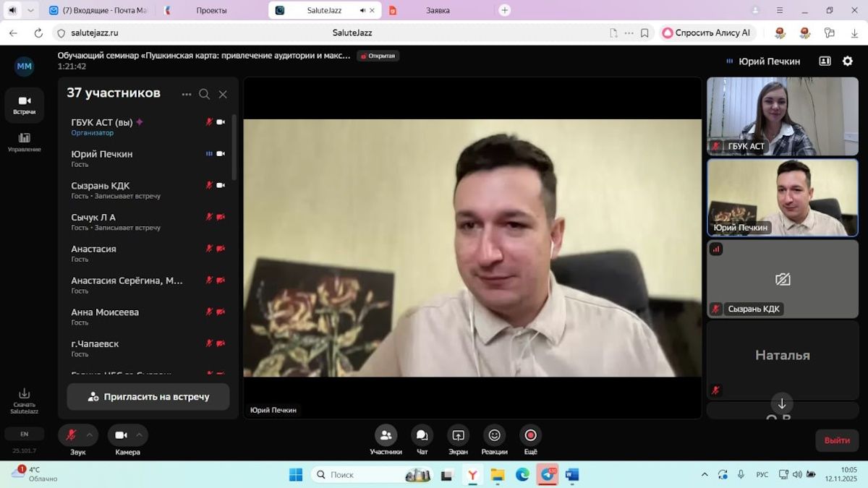Open the three-dots menu in participants header

[187, 94]
